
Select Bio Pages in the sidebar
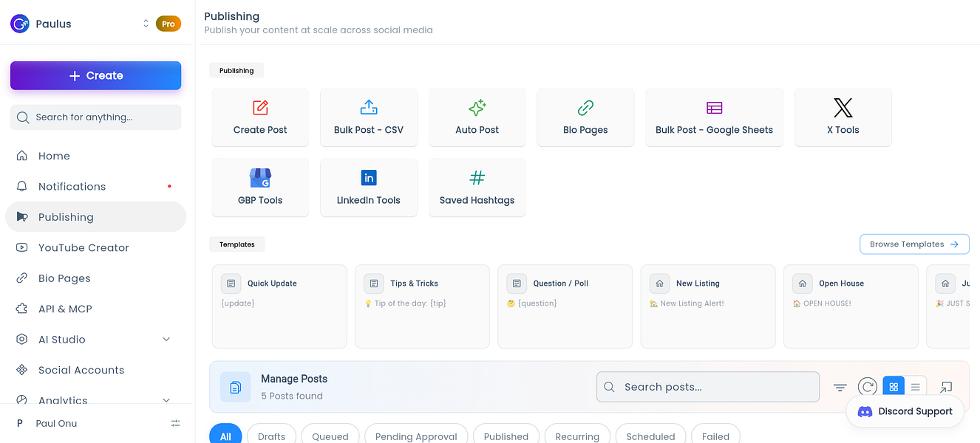[x=96, y=278]
